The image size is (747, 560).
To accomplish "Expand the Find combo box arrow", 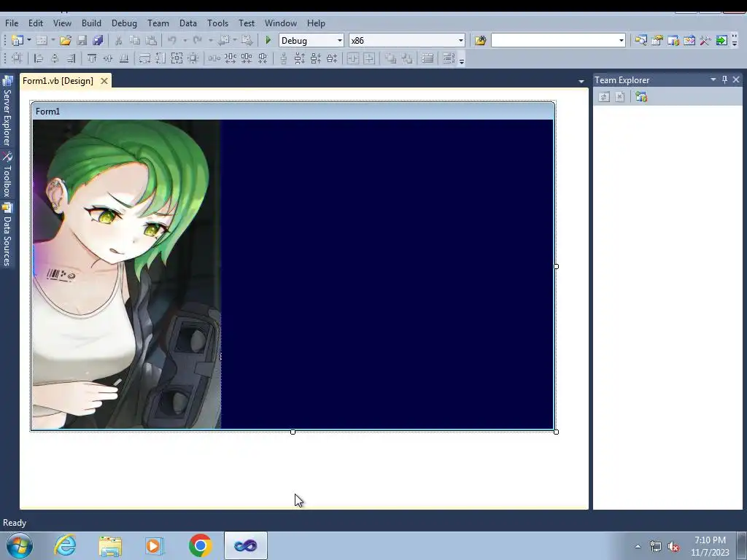I will pyautogui.click(x=622, y=41).
